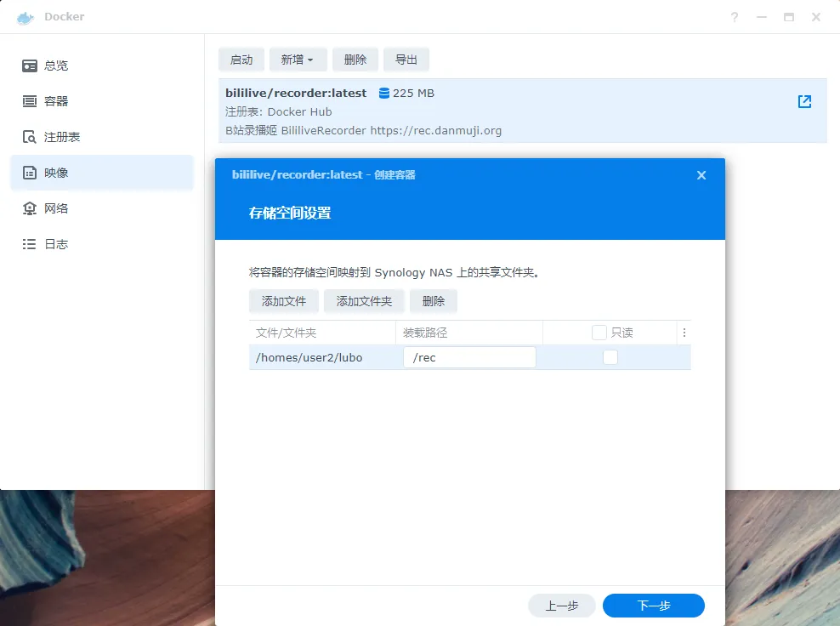Click the 添加文件 button
840x626 pixels.
[x=284, y=301]
